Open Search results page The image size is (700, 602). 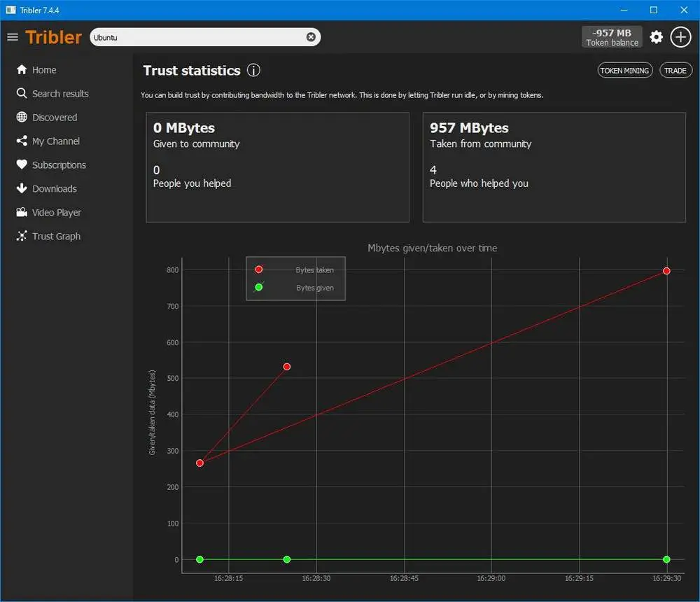pos(60,93)
